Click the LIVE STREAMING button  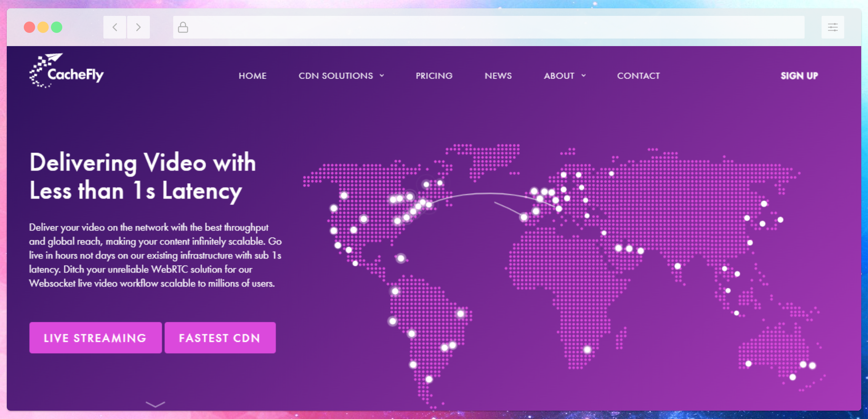[95, 338]
